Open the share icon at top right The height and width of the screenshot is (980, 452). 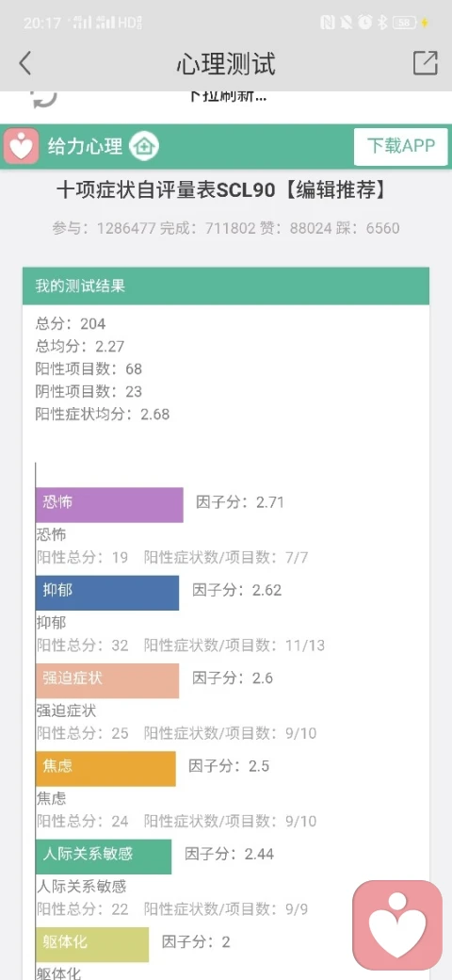(x=425, y=63)
